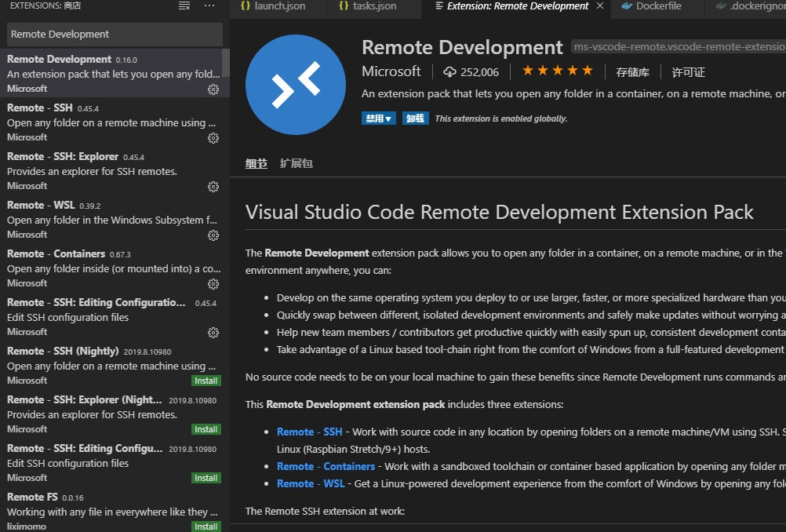
Task: Switch to the launch.json tab
Action: tap(278, 6)
